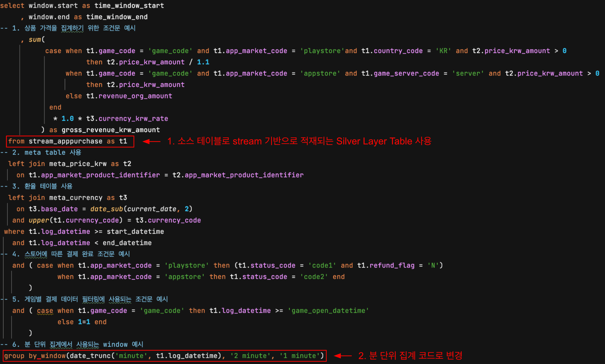
Task: Click the 'date_sub' function
Action: [107, 209]
